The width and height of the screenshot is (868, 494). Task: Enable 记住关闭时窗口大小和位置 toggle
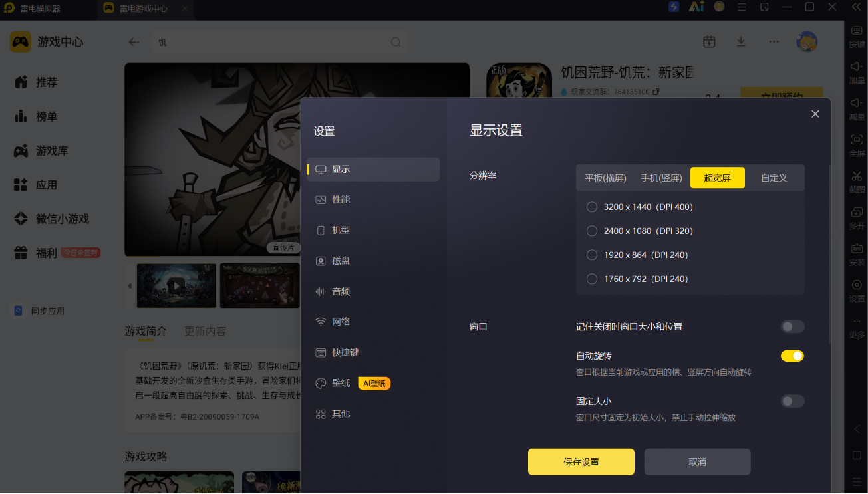(792, 327)
